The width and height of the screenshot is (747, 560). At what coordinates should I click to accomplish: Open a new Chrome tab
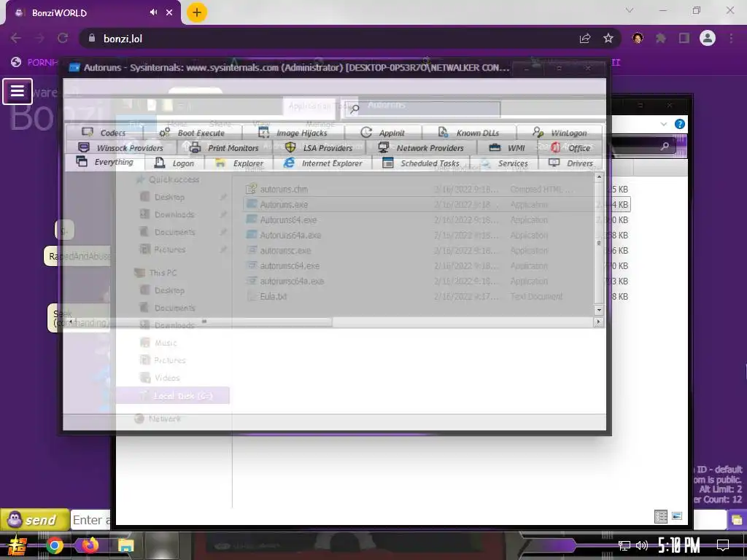point(197,12)
